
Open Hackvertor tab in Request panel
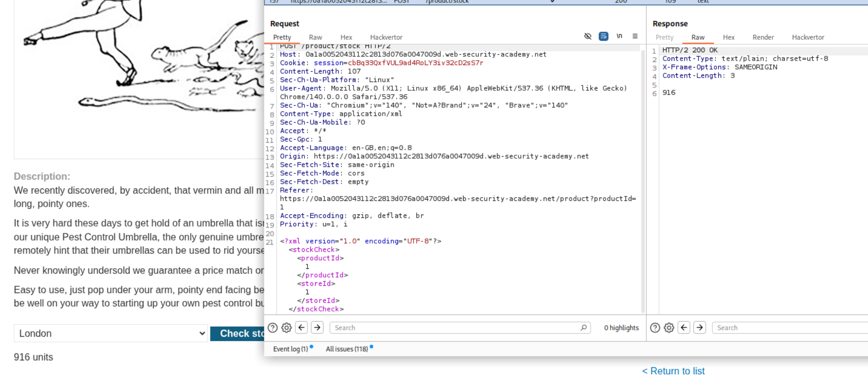tap(386, 37)
